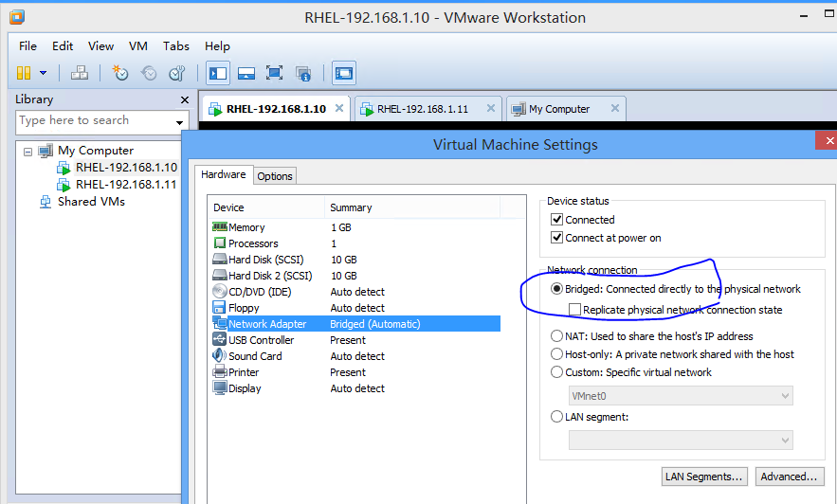837x504 pixels.
Task: Open the File menu
Action: pyautogui.click(x=27, y=46)
